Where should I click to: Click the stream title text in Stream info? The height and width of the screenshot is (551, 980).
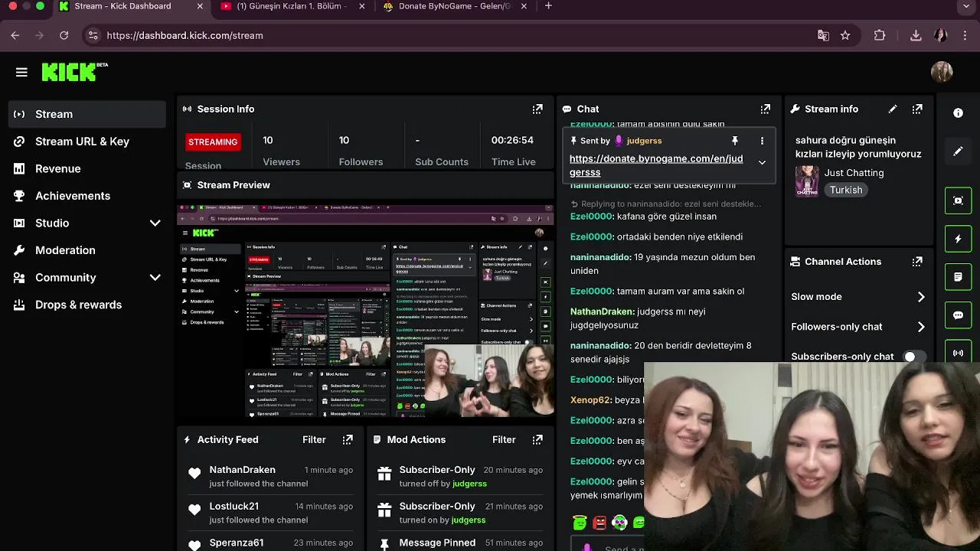[858, 147]
